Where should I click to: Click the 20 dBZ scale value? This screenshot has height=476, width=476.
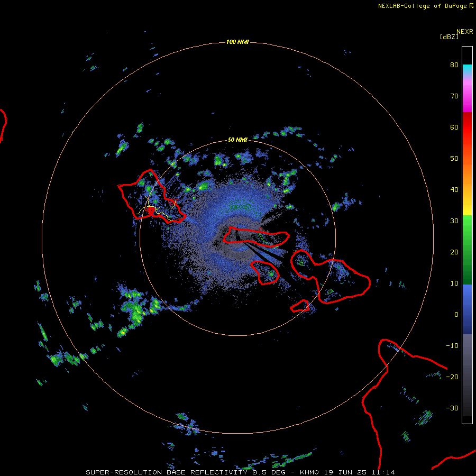pyautogui.click(x=454, y=252)
